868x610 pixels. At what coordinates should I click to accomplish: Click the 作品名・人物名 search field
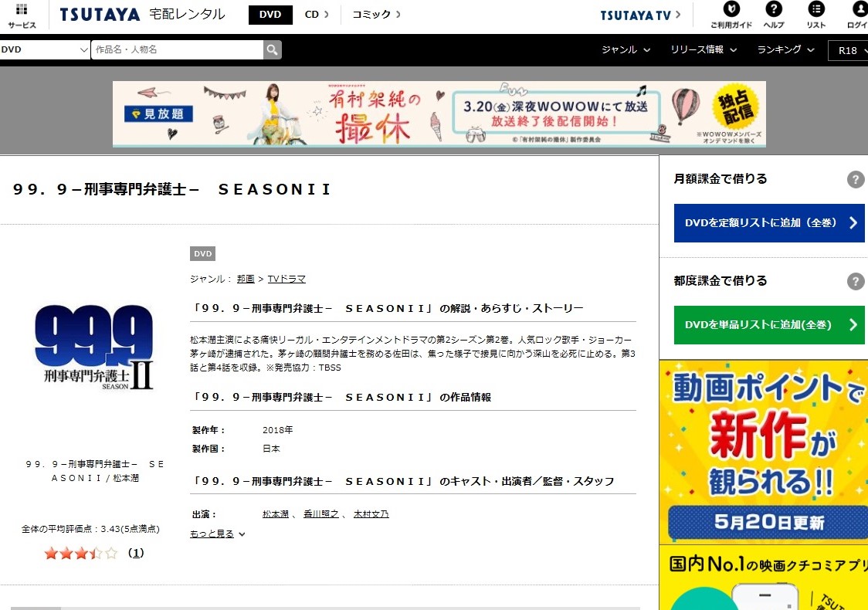click(x=177, y=50)
